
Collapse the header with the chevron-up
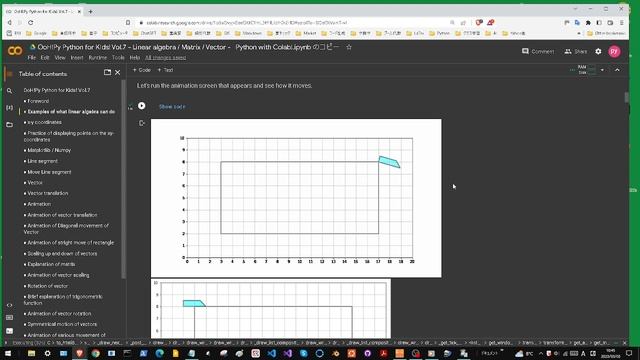coord(617,70)
